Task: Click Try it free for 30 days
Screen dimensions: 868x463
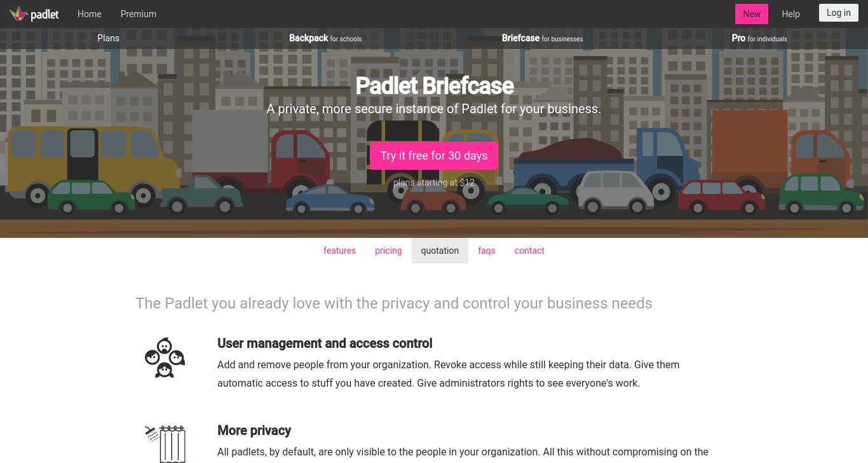Action: [434, 156]
